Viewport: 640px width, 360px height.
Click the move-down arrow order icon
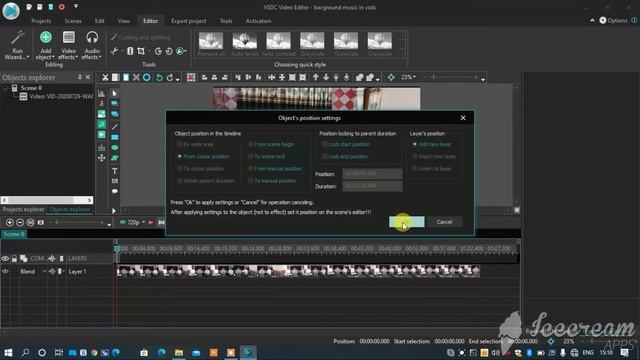coord(326,78)
